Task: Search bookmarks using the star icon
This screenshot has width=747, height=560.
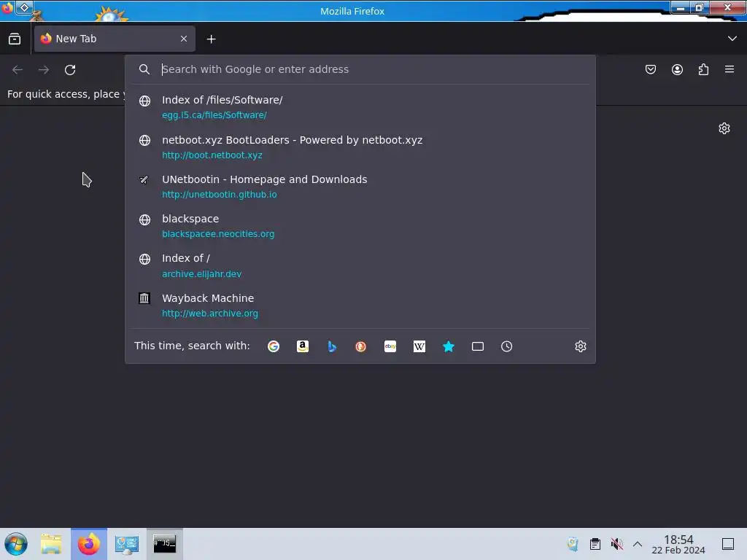Action: tap(449, 346)
